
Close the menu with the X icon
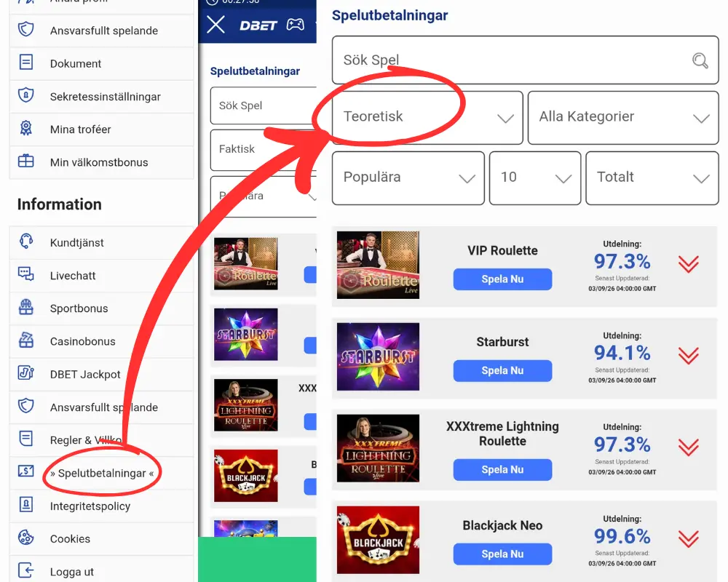point(216,24)
